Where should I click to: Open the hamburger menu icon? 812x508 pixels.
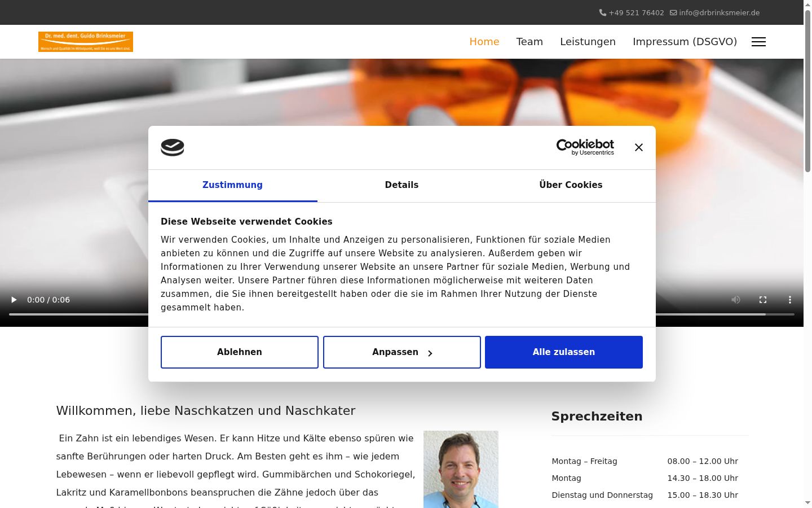(758, 42)
